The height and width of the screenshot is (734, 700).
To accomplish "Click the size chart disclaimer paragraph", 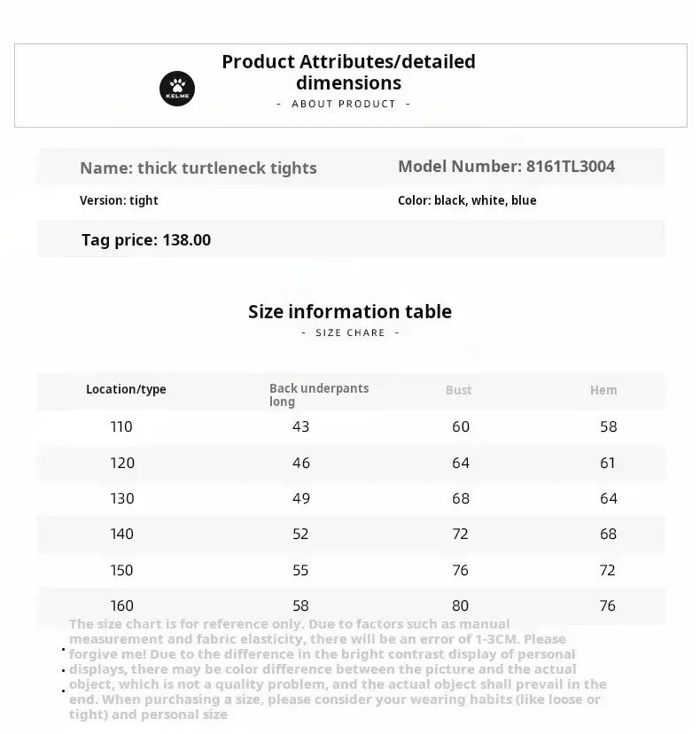I will click(337, 669).
